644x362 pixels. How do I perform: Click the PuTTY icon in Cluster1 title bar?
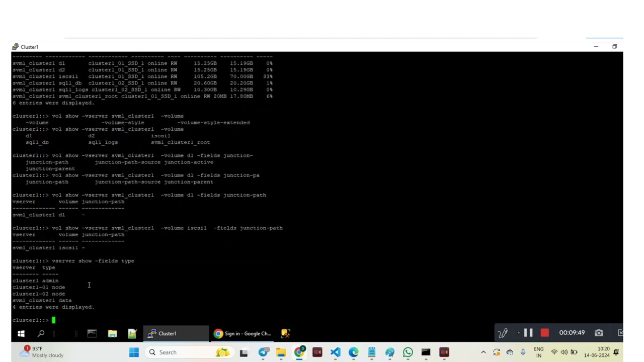tap(16, 47)
